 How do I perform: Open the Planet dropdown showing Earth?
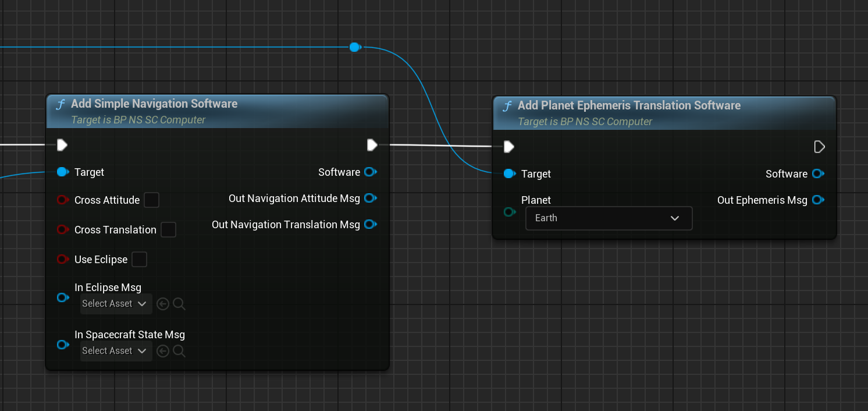tap(609, 218)
